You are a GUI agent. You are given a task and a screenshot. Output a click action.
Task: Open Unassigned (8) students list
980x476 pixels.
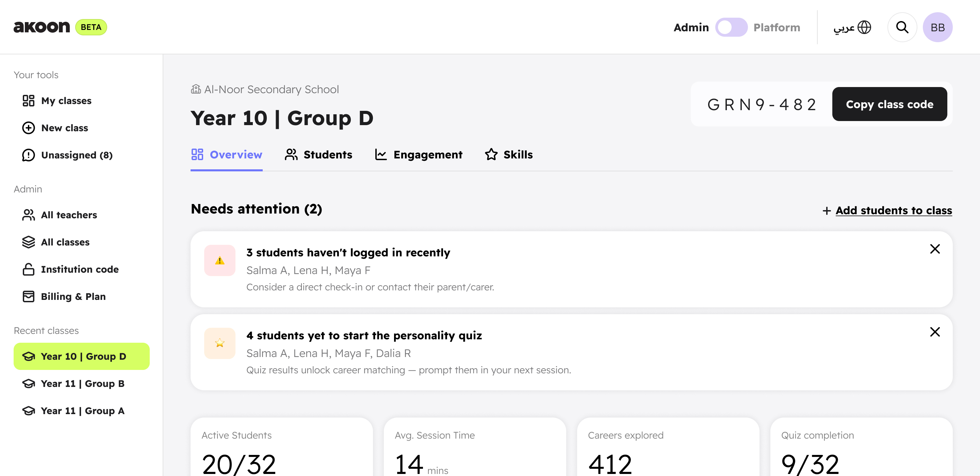[x=67, y=155]
